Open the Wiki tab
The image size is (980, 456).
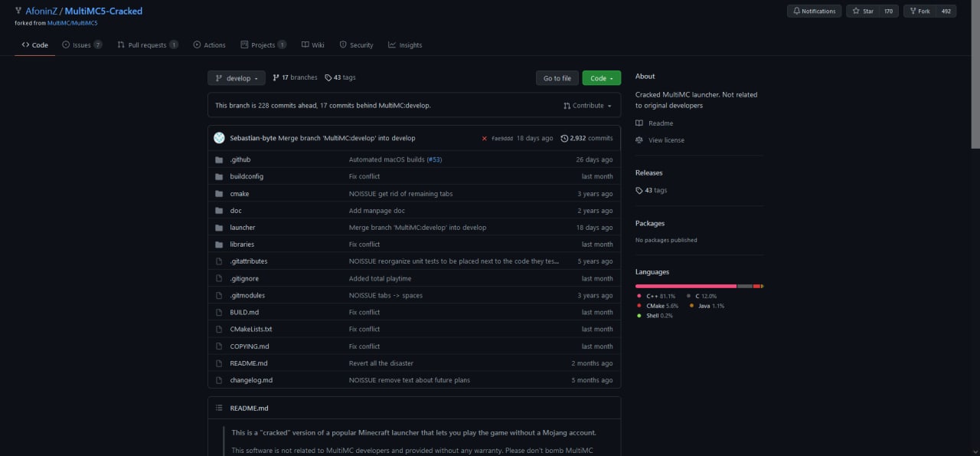(x=313, y=45)
